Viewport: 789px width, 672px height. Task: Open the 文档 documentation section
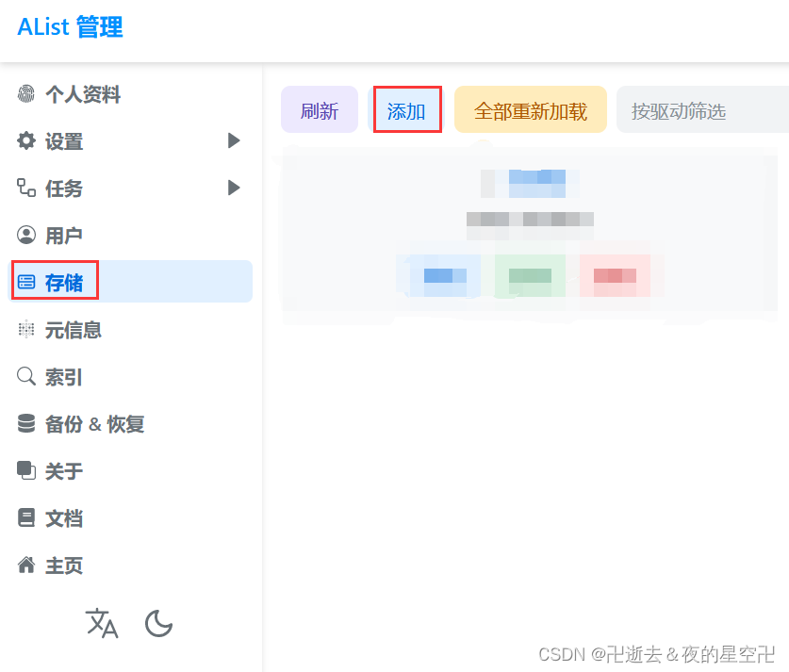pos(26,517)
